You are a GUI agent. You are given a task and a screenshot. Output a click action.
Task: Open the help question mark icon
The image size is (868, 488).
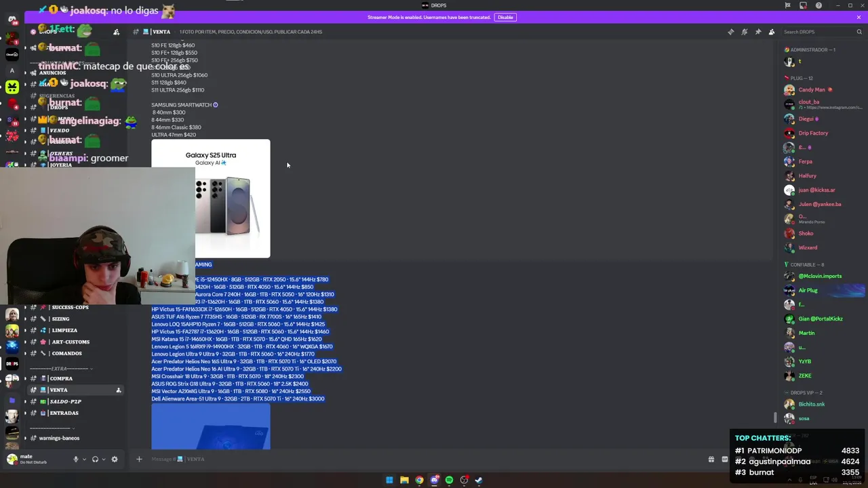click(818, 5)
